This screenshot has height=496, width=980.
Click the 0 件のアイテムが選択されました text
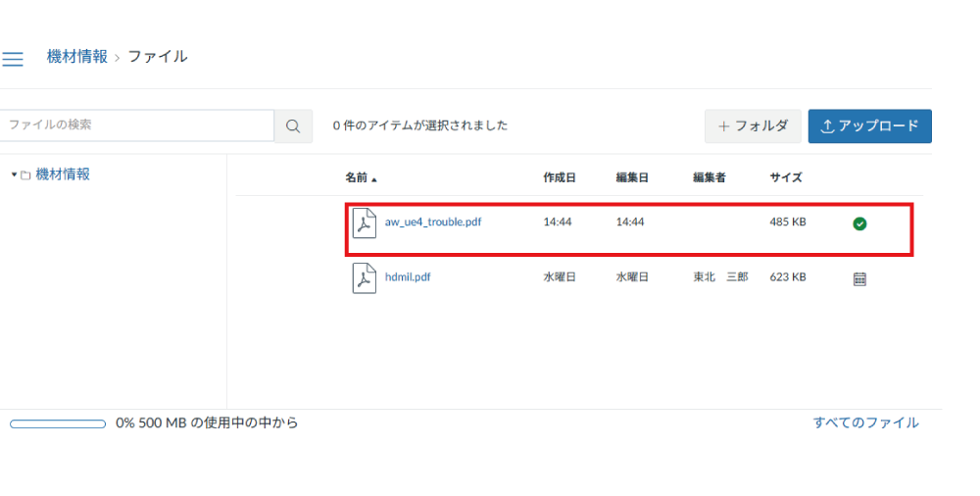pyautogui.click(x=420, y=125)
